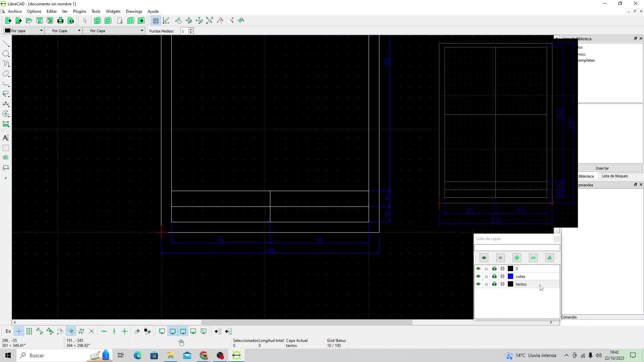Open the color 'Por capa' dropdown

pos(24,31)
